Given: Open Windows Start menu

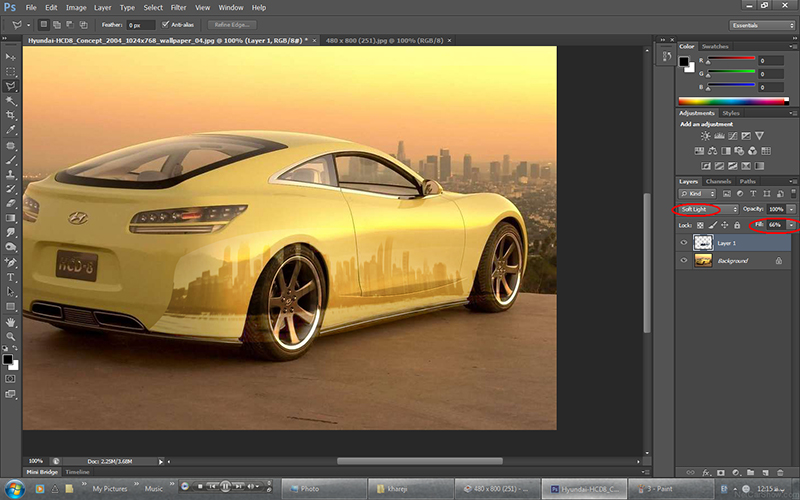Looking at the screenshot, I should tap(14, 488).
